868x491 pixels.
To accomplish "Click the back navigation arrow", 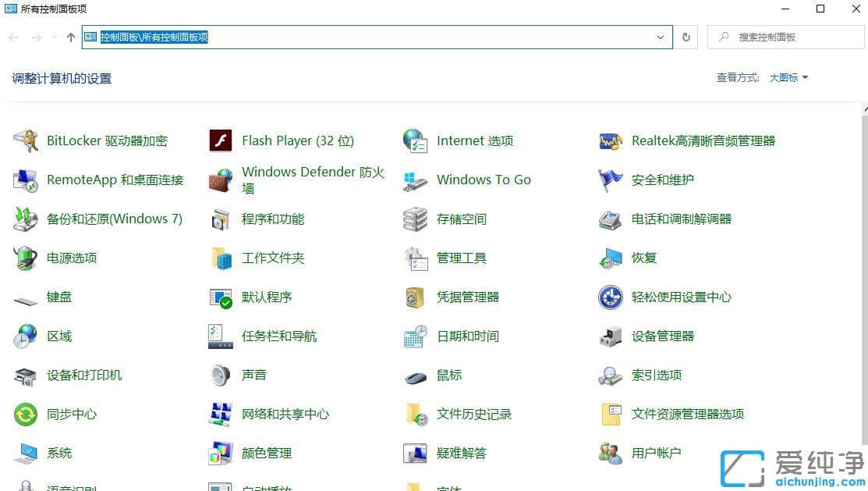I will (x=12, y=37).
